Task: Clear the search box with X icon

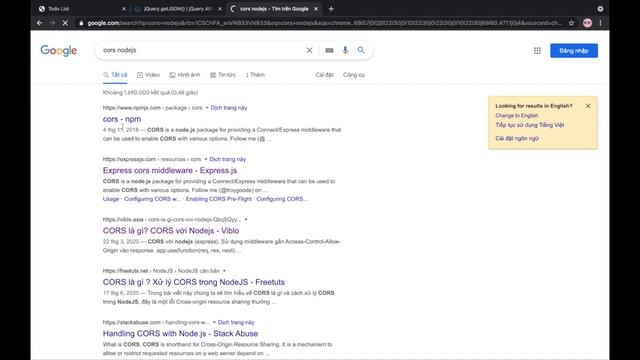Action: (x=309, y=50)
